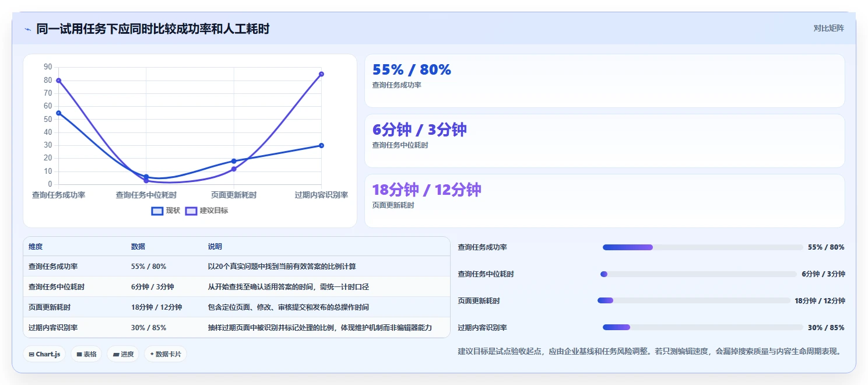Click the blue 现状 legend color box

[157, 211]
